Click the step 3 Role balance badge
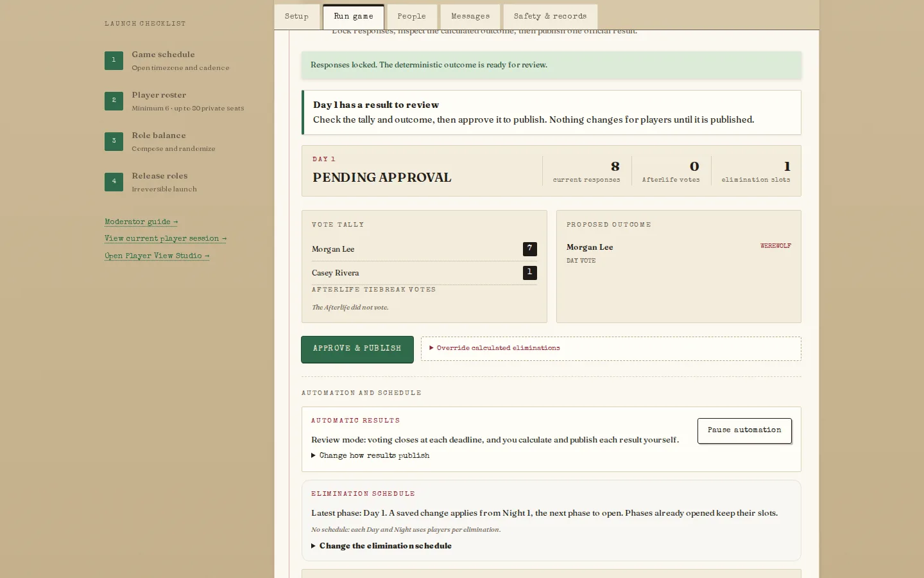The height and width of the screenshot is (578, 924). [x=114, y=141]
